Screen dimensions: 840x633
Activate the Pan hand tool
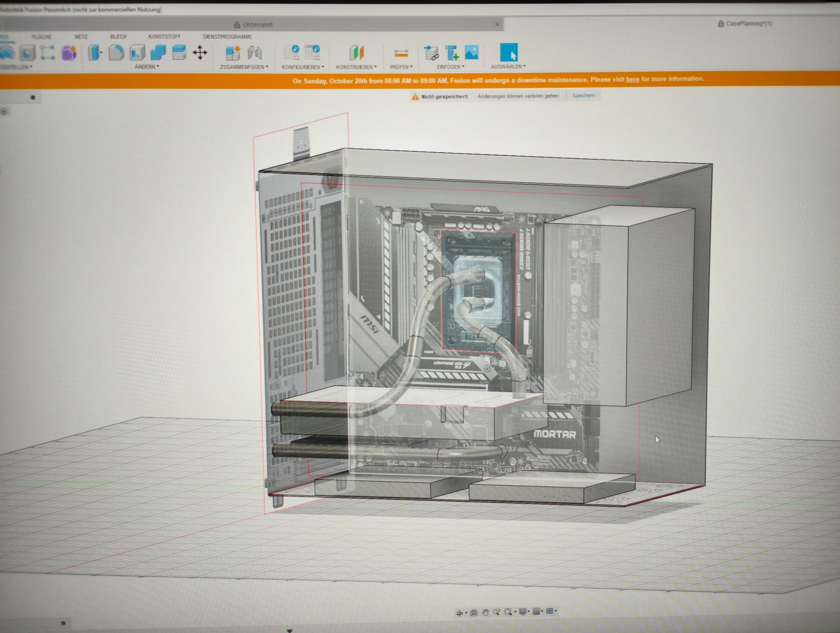485,612
